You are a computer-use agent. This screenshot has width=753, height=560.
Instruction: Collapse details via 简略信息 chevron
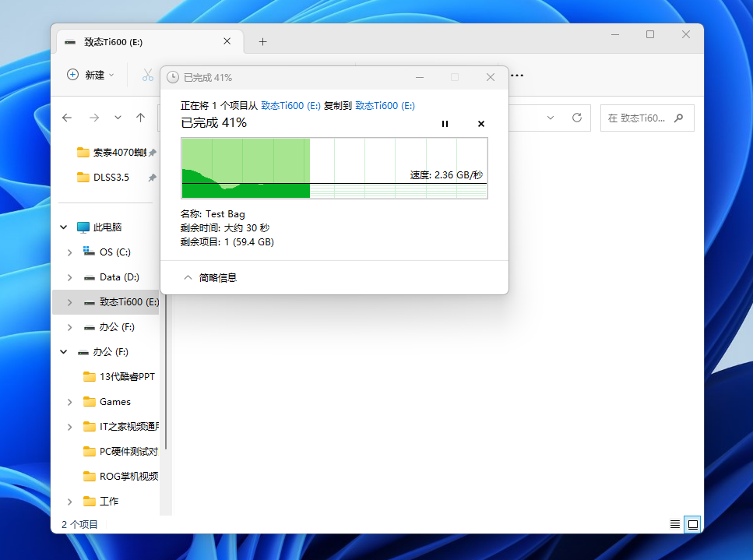coord(188,277)
